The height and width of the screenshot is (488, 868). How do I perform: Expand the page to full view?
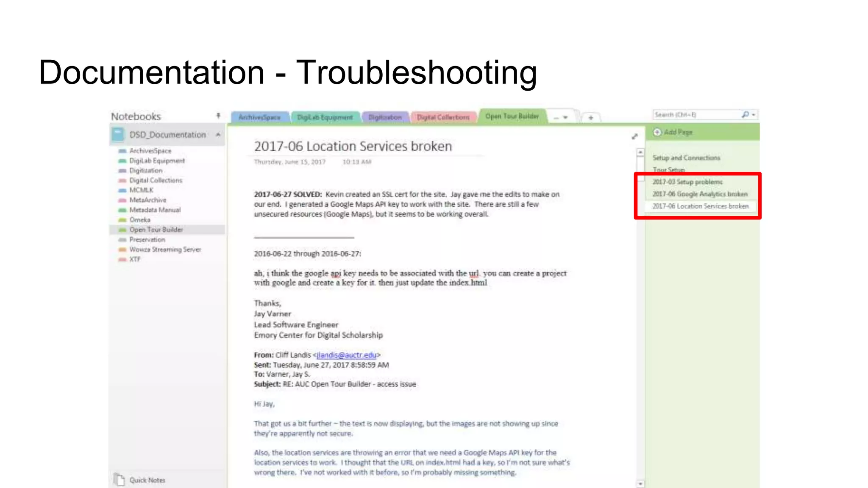point(634,136)
